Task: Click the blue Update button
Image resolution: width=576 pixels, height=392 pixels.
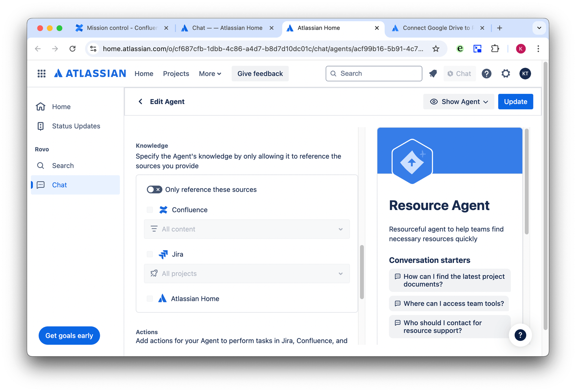Action: point(515,102)
